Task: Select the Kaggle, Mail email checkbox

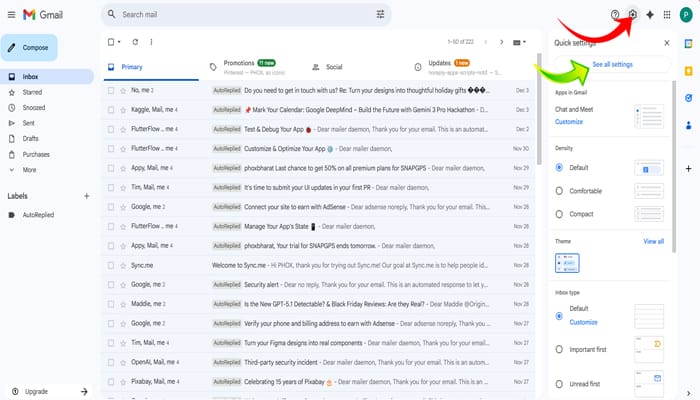Action: [x=111, y=110]
